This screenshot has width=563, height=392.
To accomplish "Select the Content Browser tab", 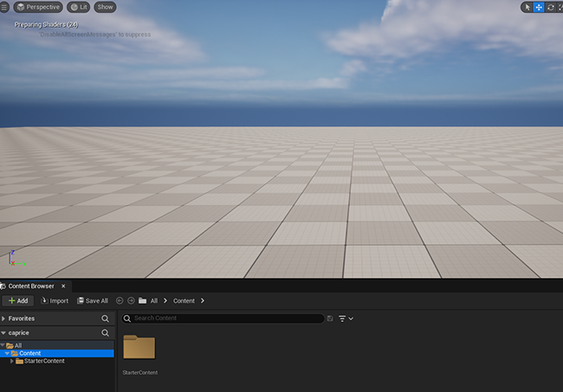I will coord(31,286).
